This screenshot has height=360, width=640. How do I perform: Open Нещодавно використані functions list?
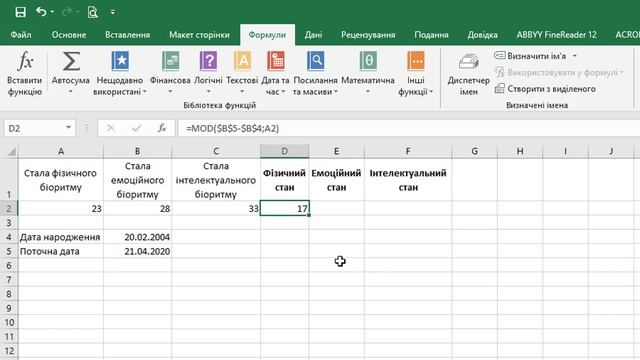[x=120, y=73]
